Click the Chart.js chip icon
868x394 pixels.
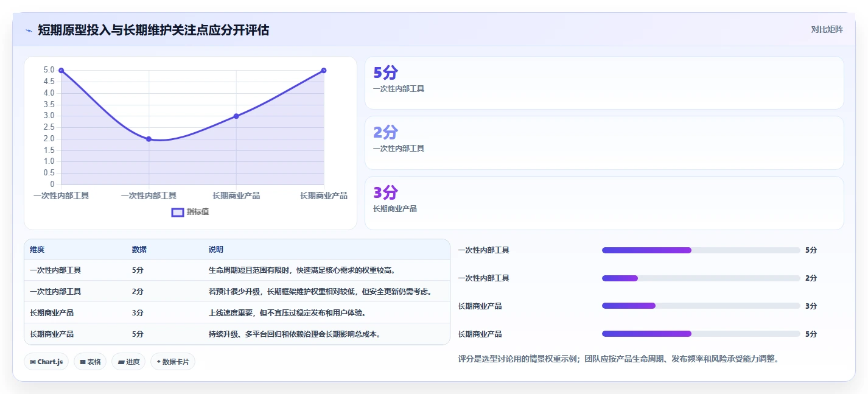[32, 362]
